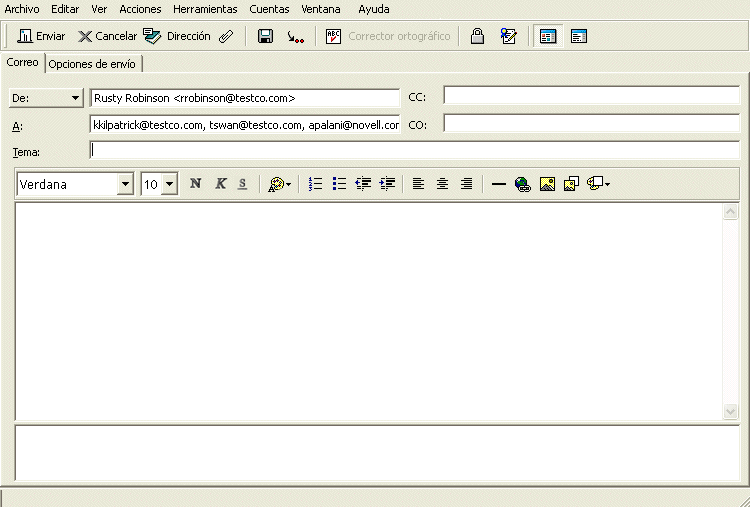Expand the De: sender dropdown

pyautogui.click(x=46, y=98)
